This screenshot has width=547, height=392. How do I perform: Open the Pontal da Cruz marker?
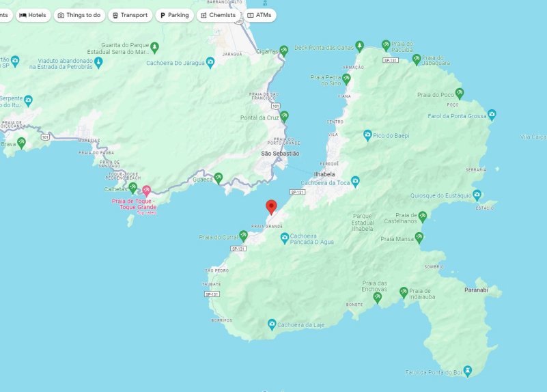point(284,117)
